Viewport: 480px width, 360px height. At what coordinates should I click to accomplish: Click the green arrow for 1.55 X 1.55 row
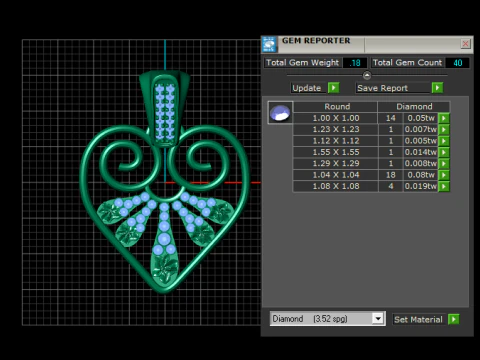pyautogui.click(x=444, y=152)
